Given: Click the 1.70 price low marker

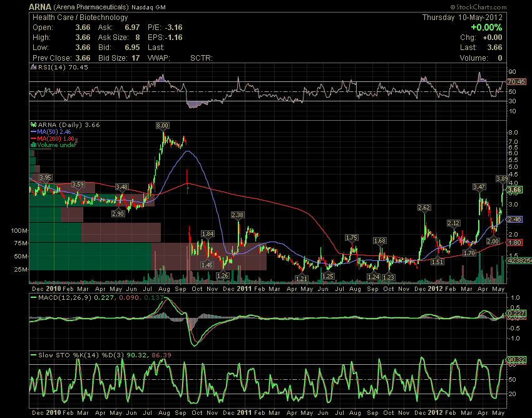Looking at the screenshot, I should [469, 253].
